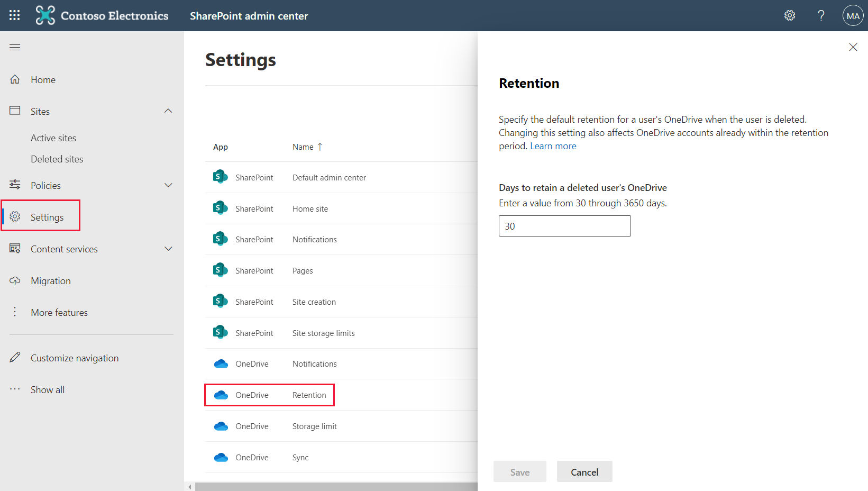Click the More features vertical dots icon
The height and width of the screenshot is (491, 868).
[15, 312]
